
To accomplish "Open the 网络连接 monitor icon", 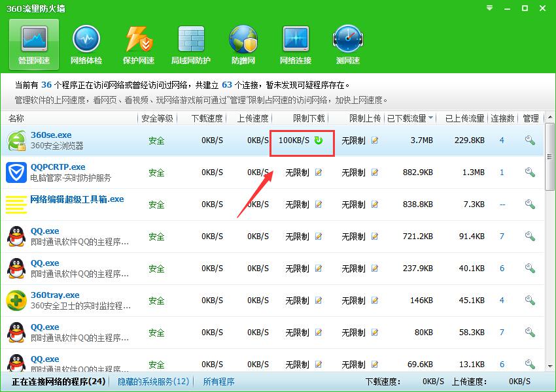I will click(296, 44).
